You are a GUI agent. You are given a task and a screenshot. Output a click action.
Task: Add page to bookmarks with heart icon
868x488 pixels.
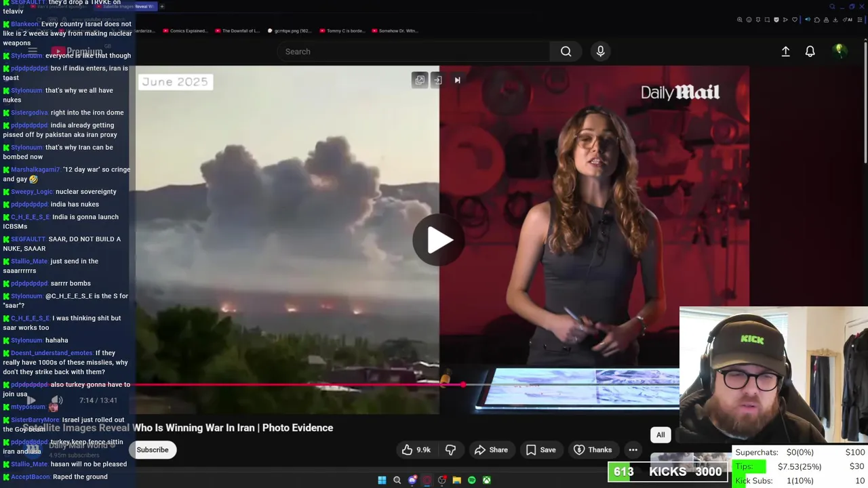pos(795,20)
